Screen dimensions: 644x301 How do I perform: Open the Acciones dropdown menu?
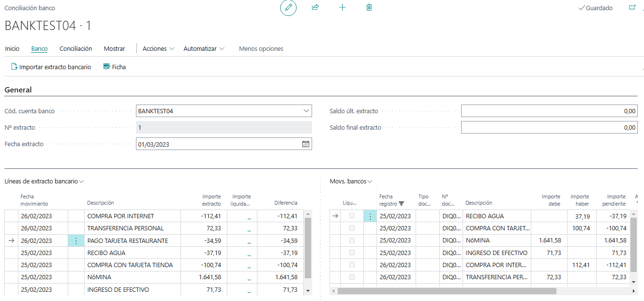(158, 49)
